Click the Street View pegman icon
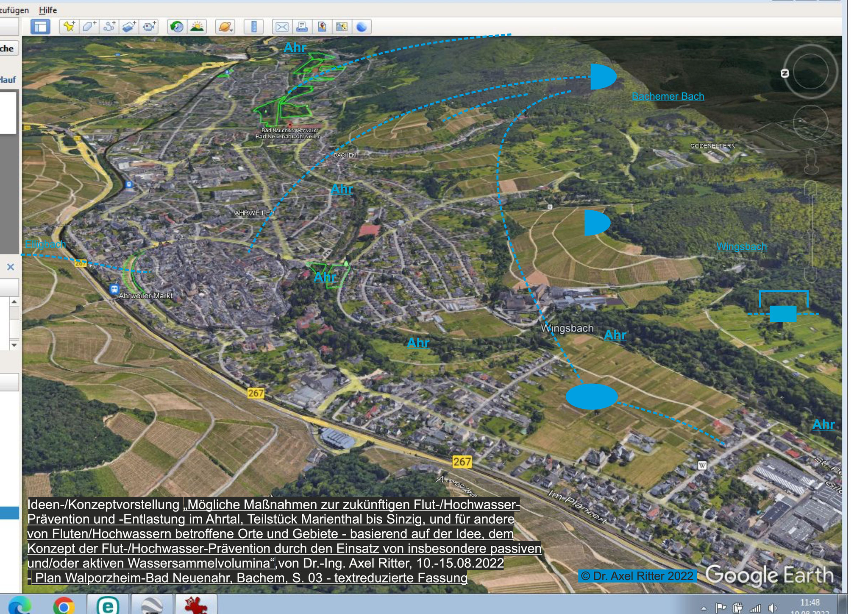The width and height of the screenshot is (868, 614). click(x=811, y=161)
